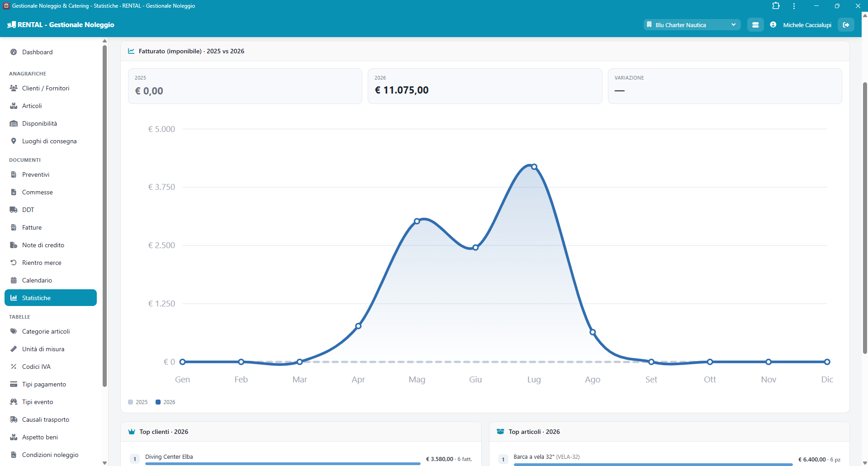Open Barca a vela 32" top article row
The width and height of the screenshot is (868, 466).
669,458
